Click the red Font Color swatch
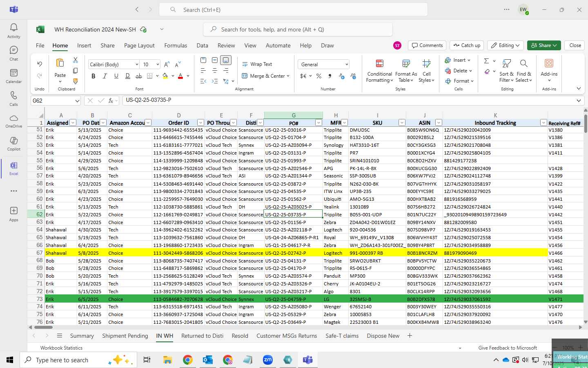The image size is (588, 368). tap(180, 76)
